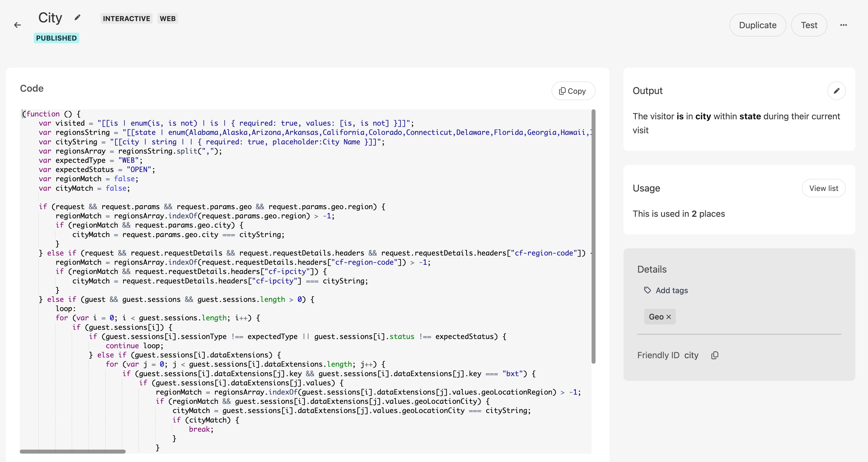The height and width of the screenshot is (462, 868).
Task: Click the PUBLISHED status badge
Action: (x=56, y=38)
